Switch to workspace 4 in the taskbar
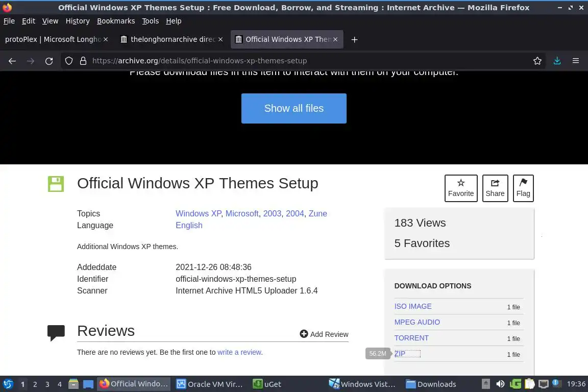 coord(60,384)
